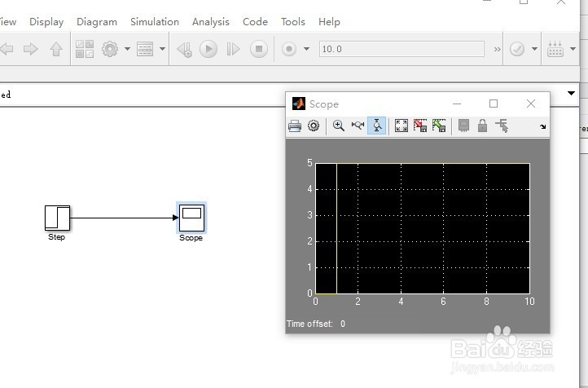Open Model Configuration Parameters gear
This screenshot has height=388, width=588.
click(x=110, y=49)
